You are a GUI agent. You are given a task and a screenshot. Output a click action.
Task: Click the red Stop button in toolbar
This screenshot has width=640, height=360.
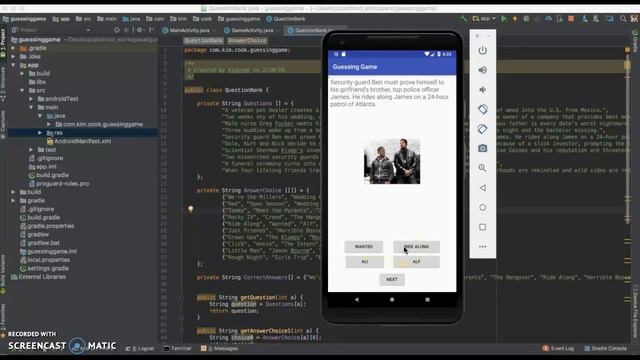tap(571, 19)
